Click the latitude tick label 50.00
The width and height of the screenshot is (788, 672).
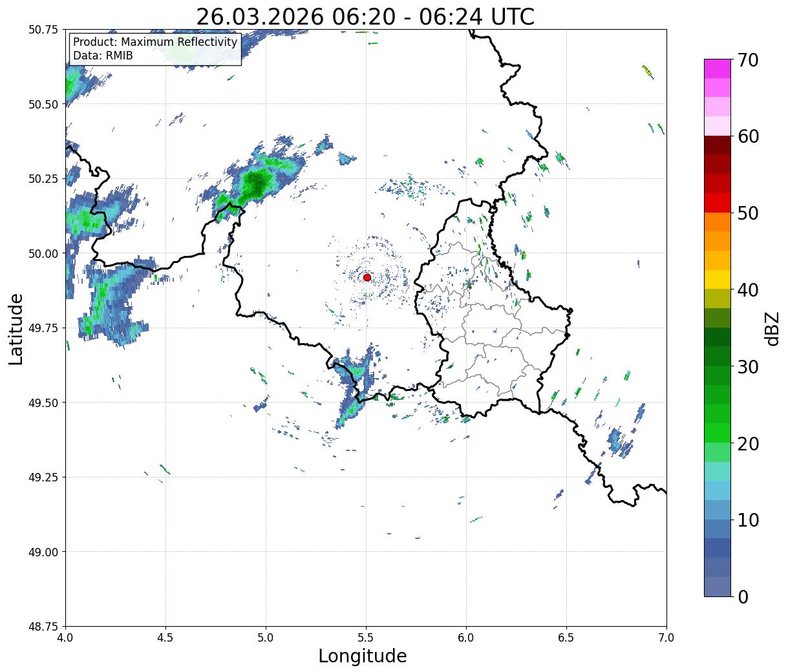pyautogui.click(x=43, y=253)
